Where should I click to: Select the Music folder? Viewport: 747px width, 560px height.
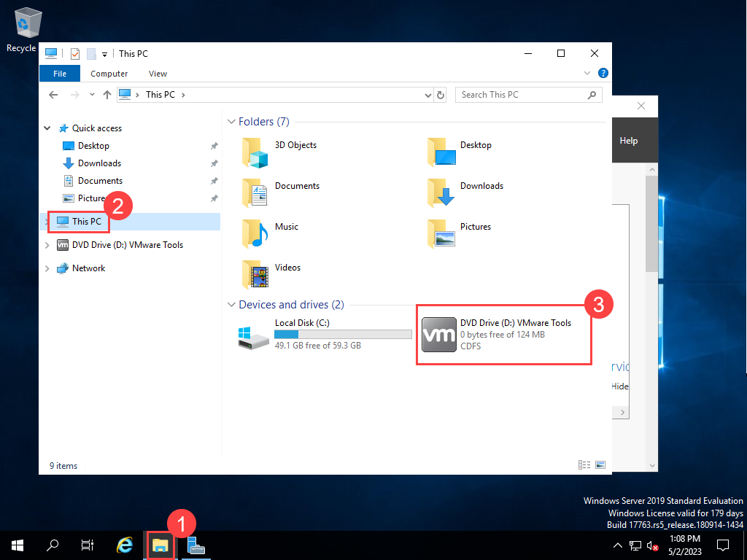270,234
